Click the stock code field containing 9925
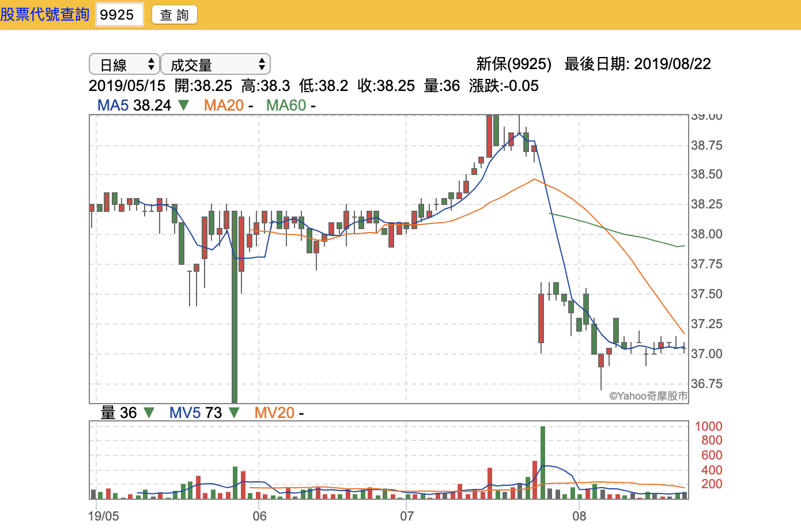Screen dimensions: 801x532 point(119,15)
